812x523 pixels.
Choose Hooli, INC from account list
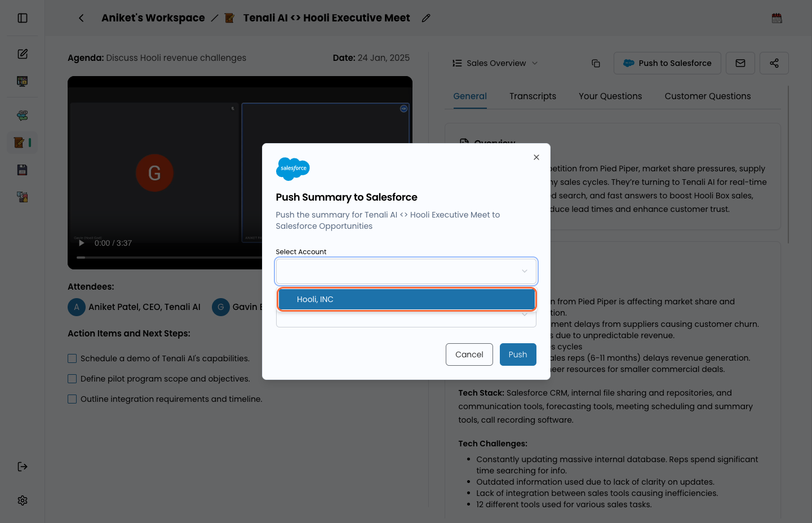click(406, 299)
